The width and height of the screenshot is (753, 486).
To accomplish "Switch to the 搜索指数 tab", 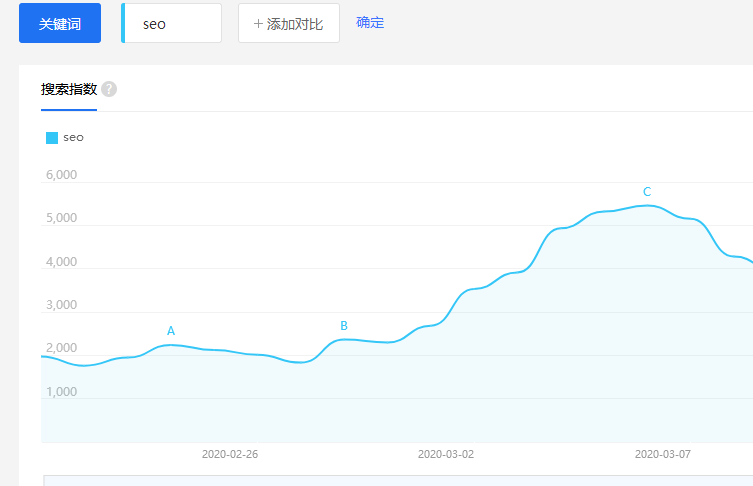I will [x=69, y=89].
